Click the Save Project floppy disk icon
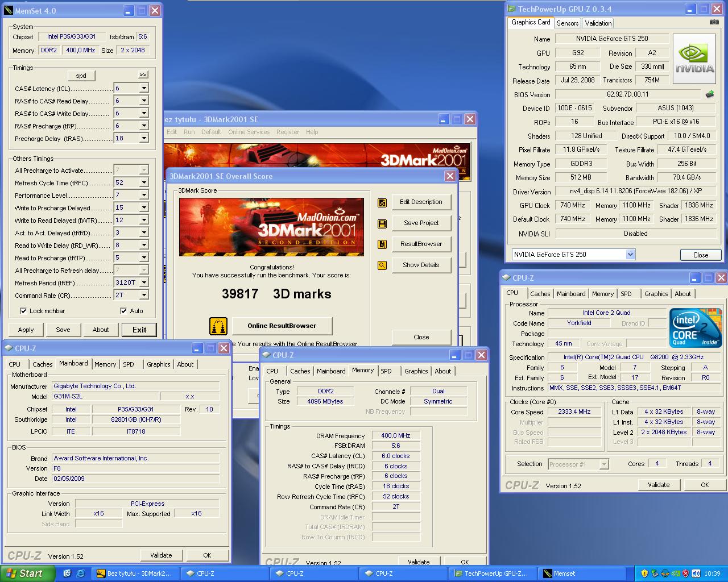Image resolution: width=728 pixels, height=582 pixels. [x=382, y=223]
